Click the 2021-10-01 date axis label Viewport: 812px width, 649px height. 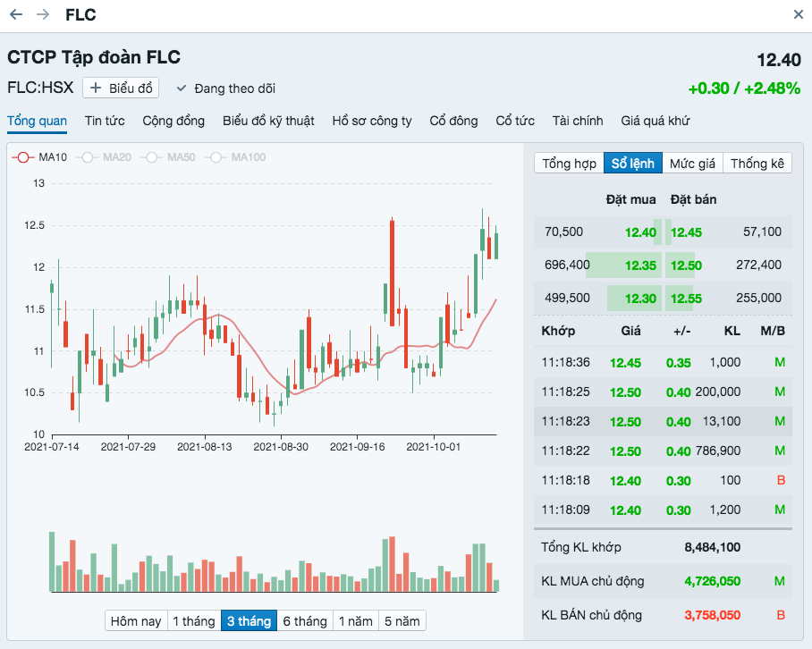coord(434,447)
